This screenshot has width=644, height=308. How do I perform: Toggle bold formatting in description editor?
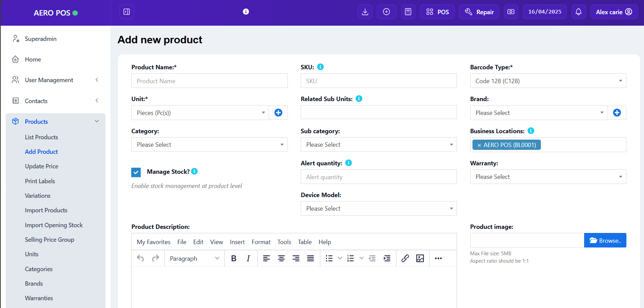pyautogui.click(x=233, y=258)
